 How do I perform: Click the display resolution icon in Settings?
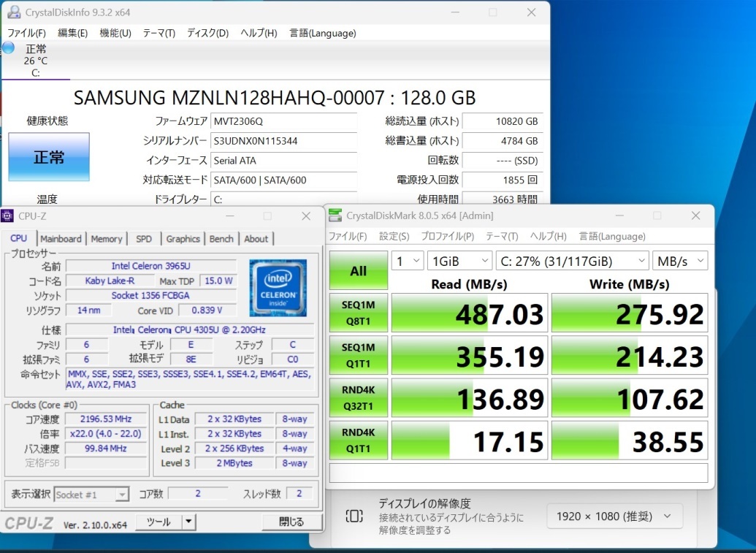tap(354, 516)
